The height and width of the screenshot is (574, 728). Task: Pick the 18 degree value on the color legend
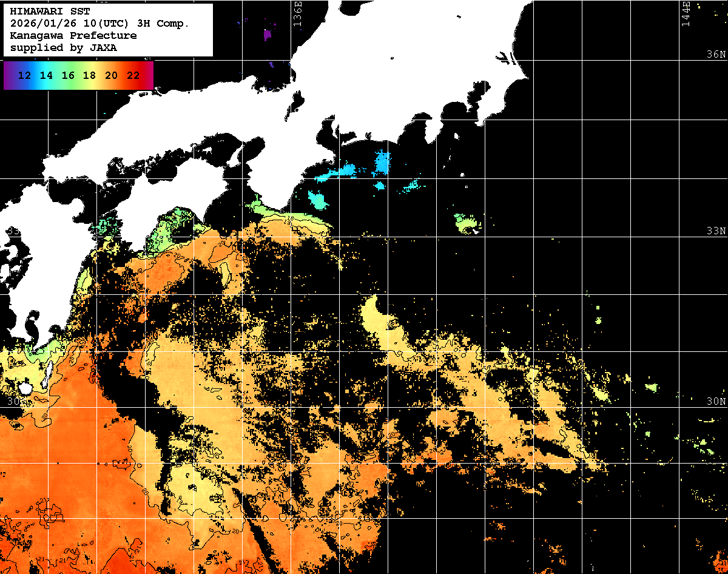(89, 76)
